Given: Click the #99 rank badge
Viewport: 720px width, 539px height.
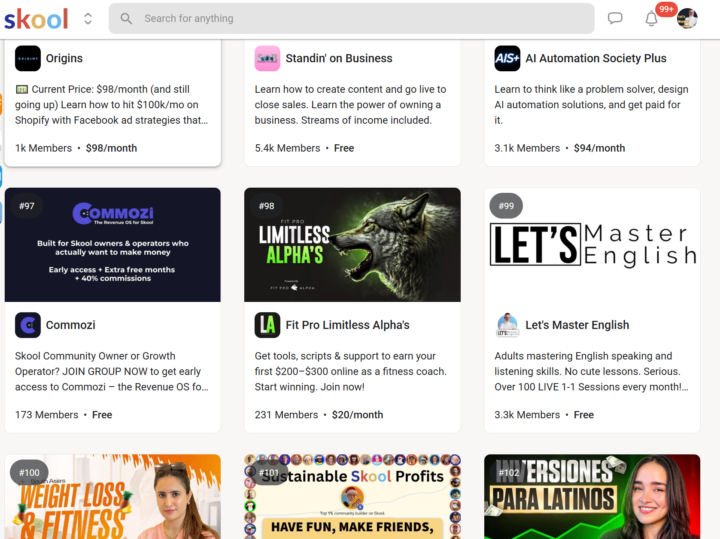Looking at the screenshot, I should pyautogui.click(x=506, y=206).
